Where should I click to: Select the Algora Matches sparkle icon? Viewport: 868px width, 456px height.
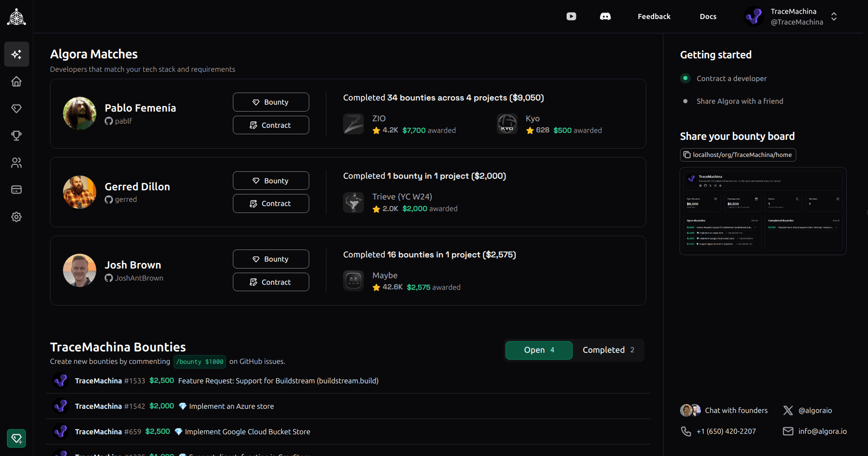click(x=16, y=54)
